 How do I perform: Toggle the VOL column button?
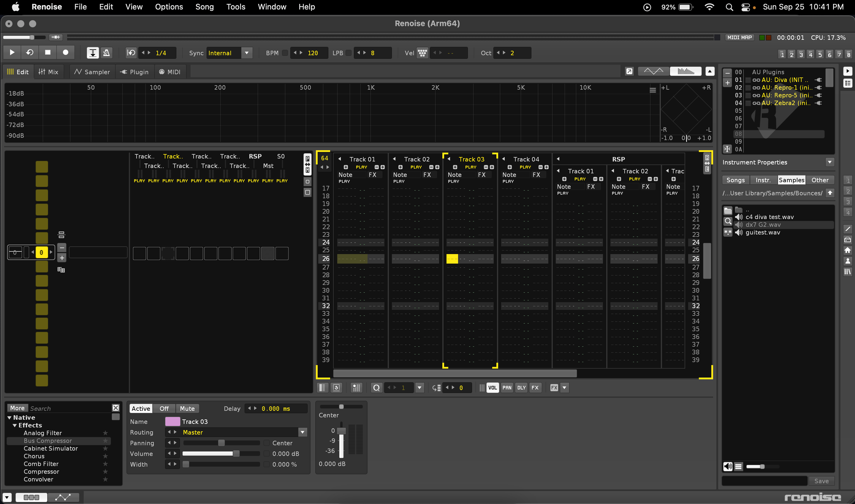pyautogui.click(x=493, y=388)
